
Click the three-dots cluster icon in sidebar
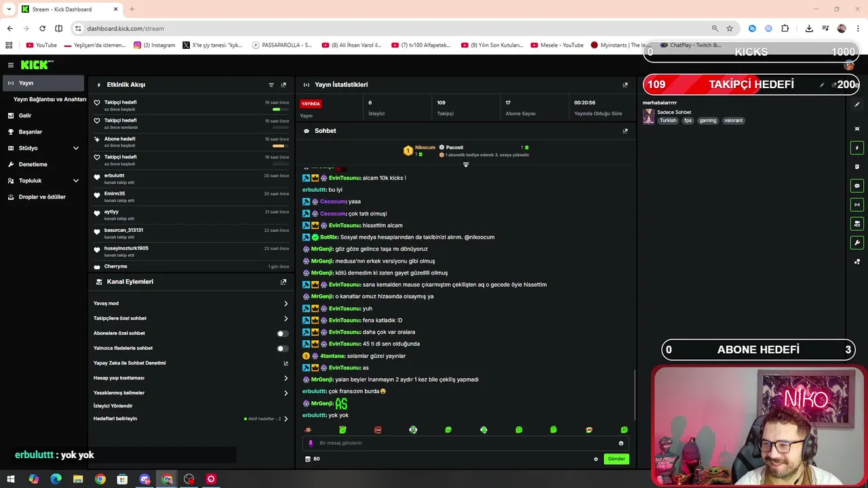[x=857, y=262]
